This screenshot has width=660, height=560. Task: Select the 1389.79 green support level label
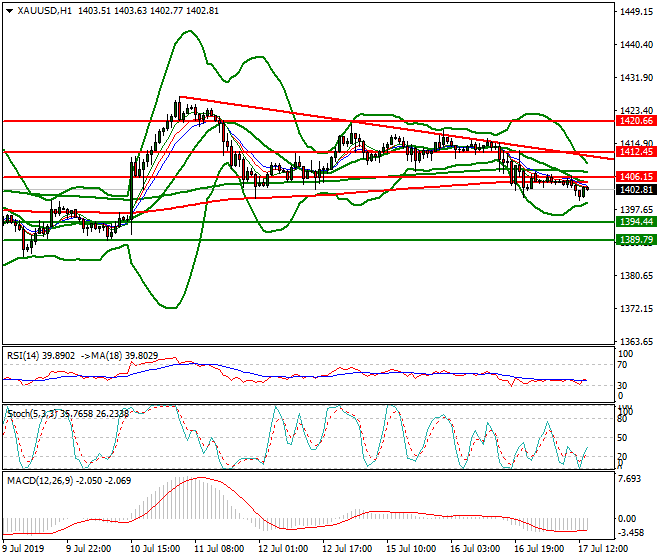[636, 240]
